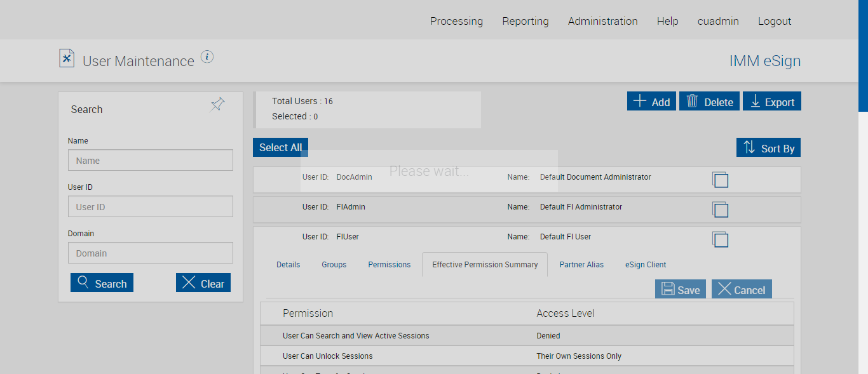Click the 'Permission' column header
868x374 pixels.
[x=308, y=313]
